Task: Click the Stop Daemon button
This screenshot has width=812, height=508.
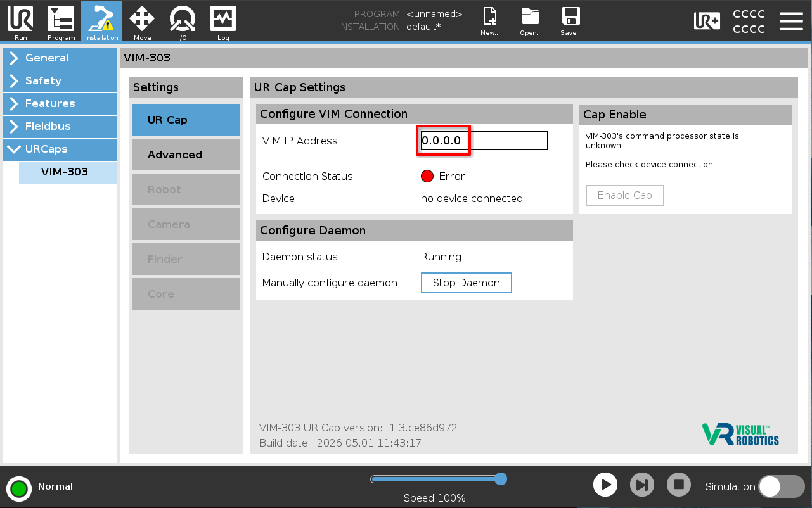Action: pyautogui.click(x=467, y=283)
